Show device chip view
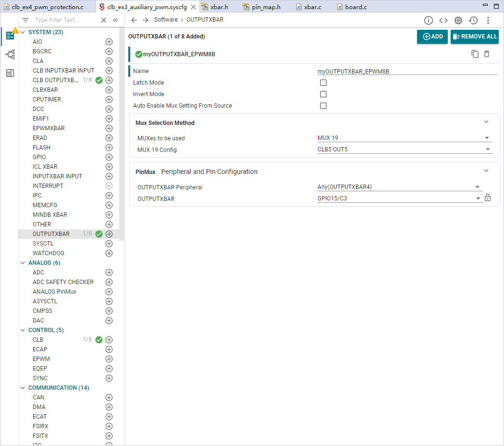The image size is (504, 446). click(458, 21)
